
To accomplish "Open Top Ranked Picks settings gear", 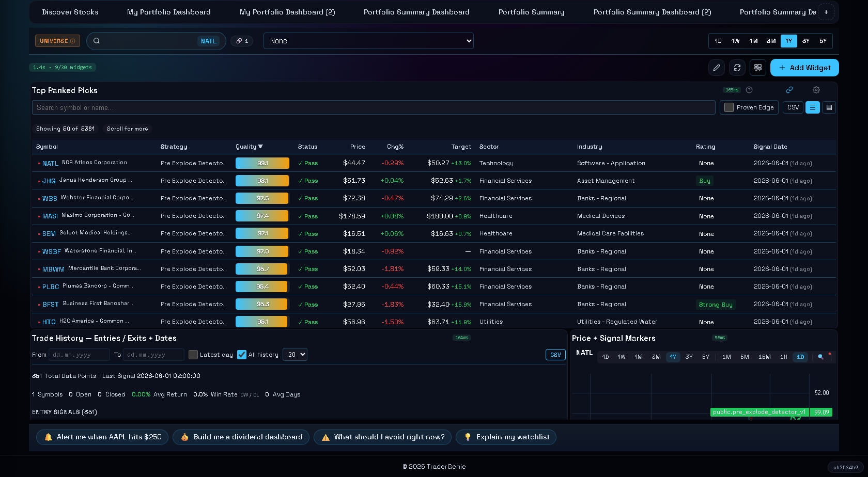I will (816, 90).
